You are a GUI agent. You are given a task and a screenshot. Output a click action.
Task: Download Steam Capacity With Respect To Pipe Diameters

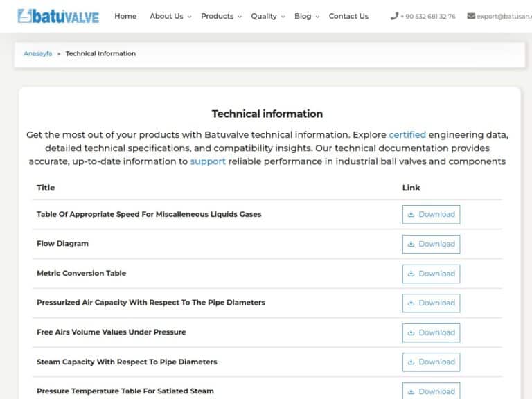pos(432,362)
